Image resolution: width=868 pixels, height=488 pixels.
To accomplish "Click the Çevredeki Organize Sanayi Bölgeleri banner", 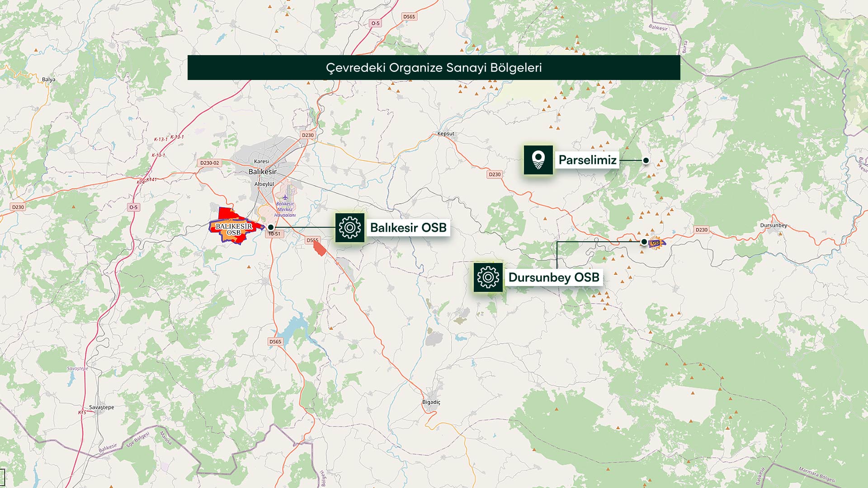I will click(x=434, y=68).
